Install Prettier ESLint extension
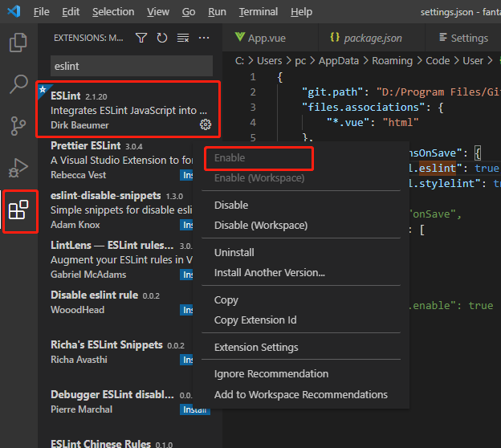Image resolution: width=501 pixels, height=448 pixels. [186, 175]
